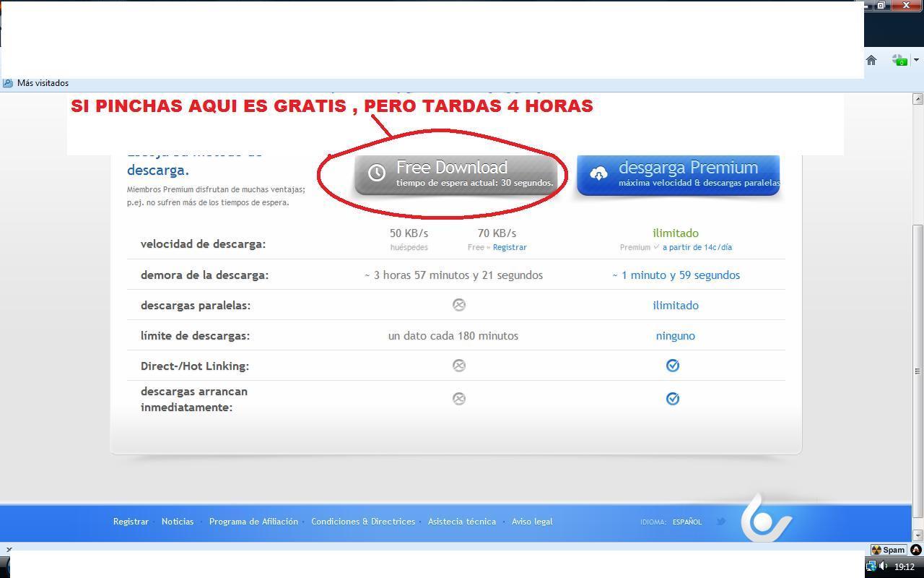Click the Spam add-on button in status bar

(x=888, y=550)
